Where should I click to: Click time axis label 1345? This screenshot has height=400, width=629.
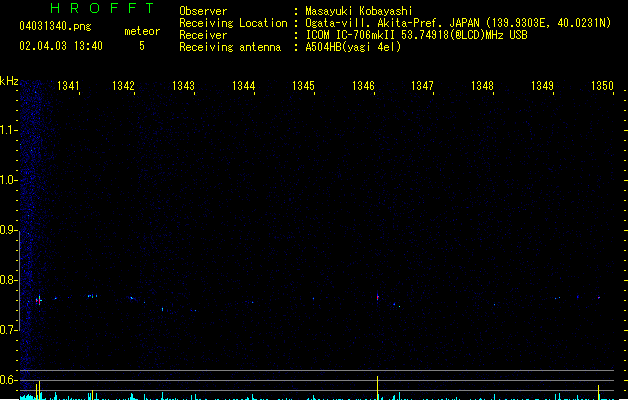[303, 86]
